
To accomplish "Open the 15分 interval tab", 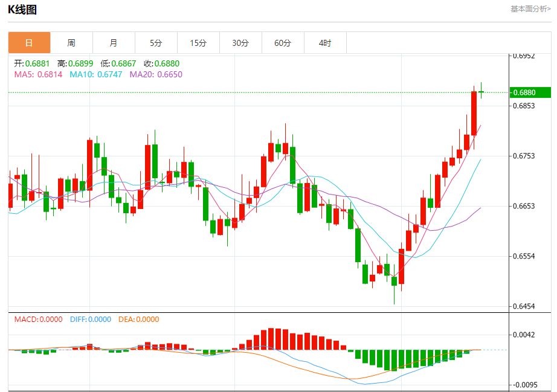I will (198, 43).
